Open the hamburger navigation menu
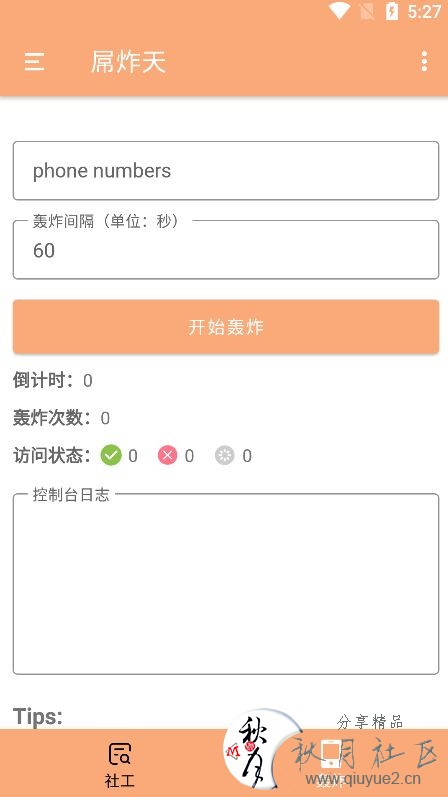The image size is (448, 797). click(34, 62)
